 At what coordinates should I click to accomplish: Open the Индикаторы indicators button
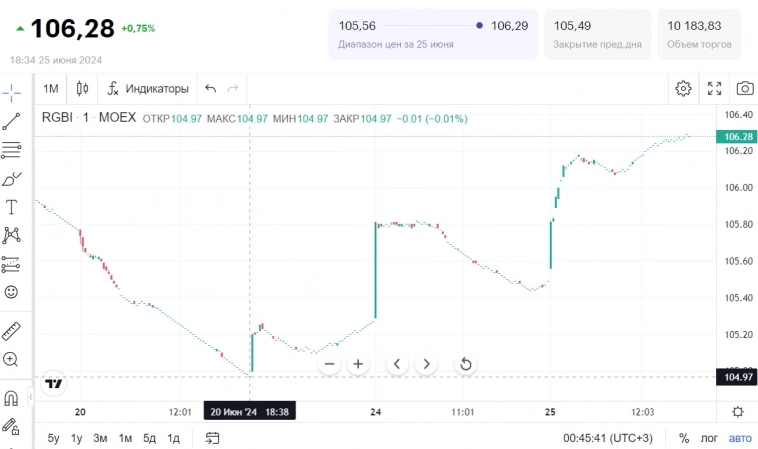click(x=148, y=88)
